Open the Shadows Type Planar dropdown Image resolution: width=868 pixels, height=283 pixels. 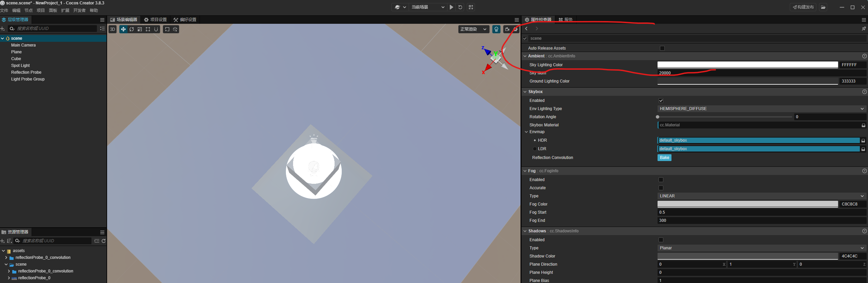click(x=762, y=248)
